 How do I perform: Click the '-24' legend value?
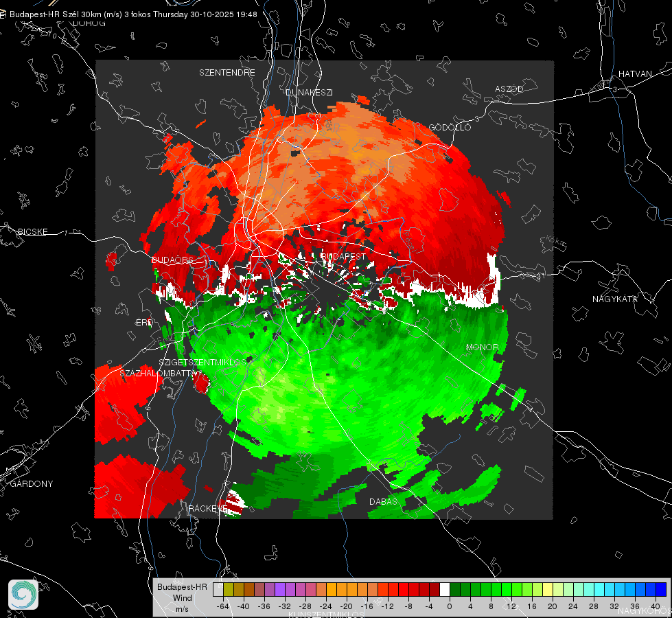click(326, 606)
